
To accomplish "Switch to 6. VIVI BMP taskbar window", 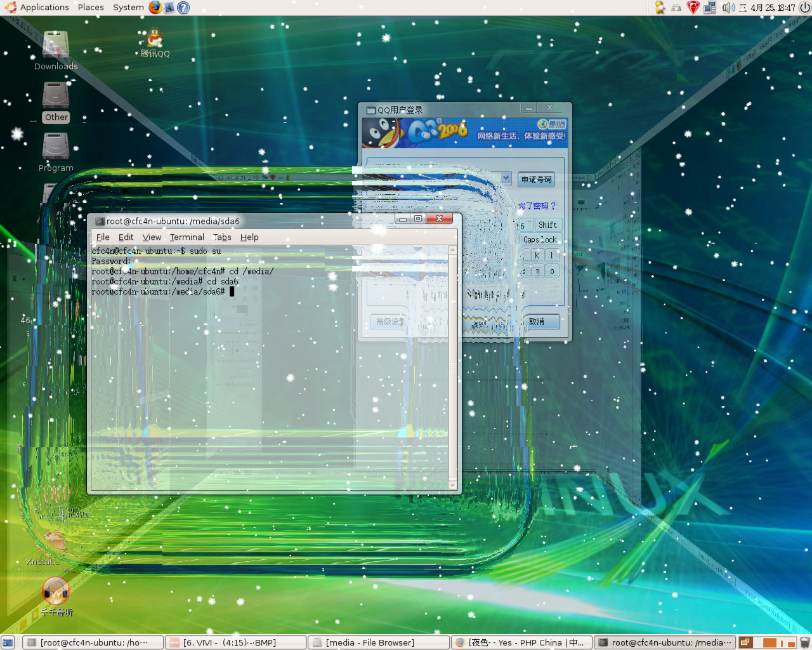I will click(236, 642).
